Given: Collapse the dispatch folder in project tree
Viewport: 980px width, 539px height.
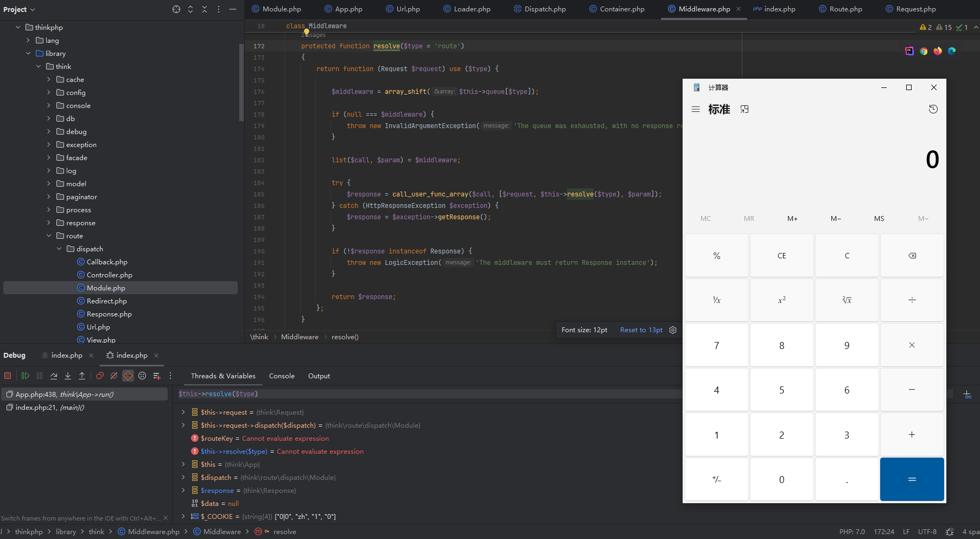Looking at the screenshot, I should [59, 249].
